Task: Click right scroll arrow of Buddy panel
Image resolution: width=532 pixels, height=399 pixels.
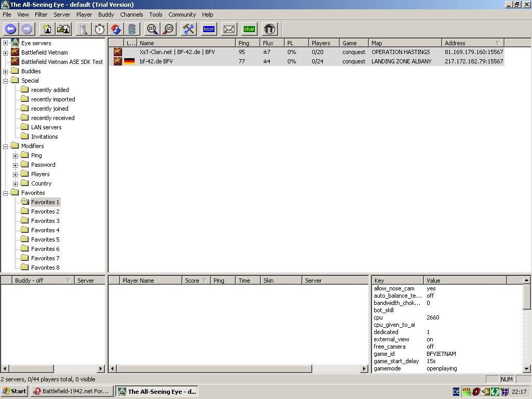Action: (x=101, y=368)
